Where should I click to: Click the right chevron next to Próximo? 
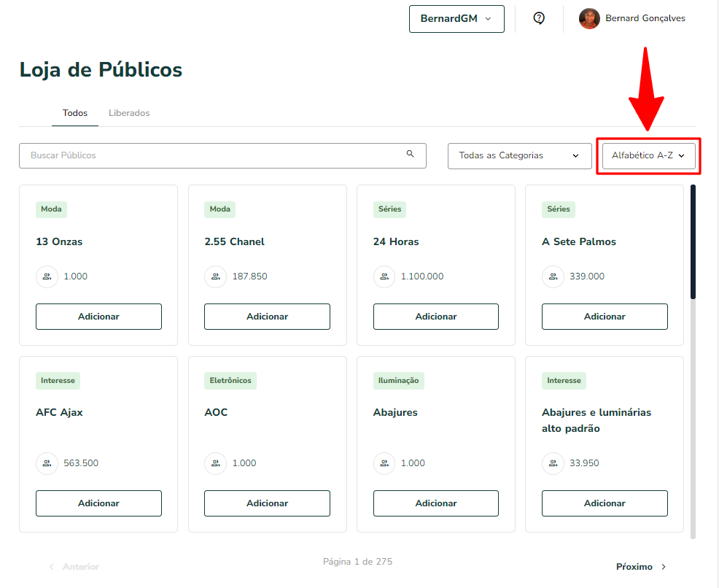pos(664,567)
